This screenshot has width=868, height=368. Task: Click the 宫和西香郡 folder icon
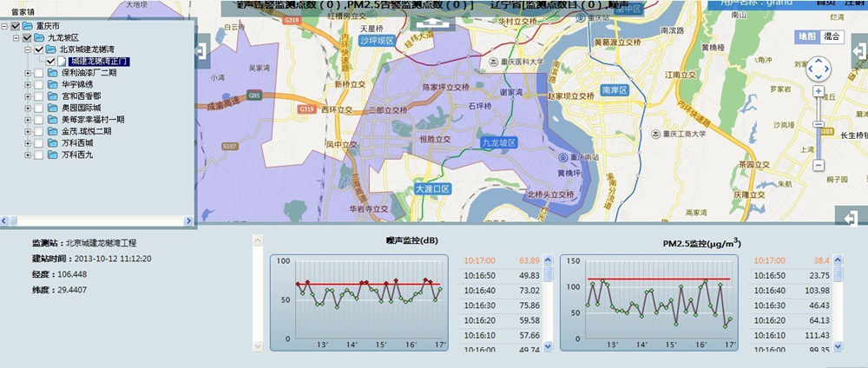pyautogui.click(x=53, y=95)
